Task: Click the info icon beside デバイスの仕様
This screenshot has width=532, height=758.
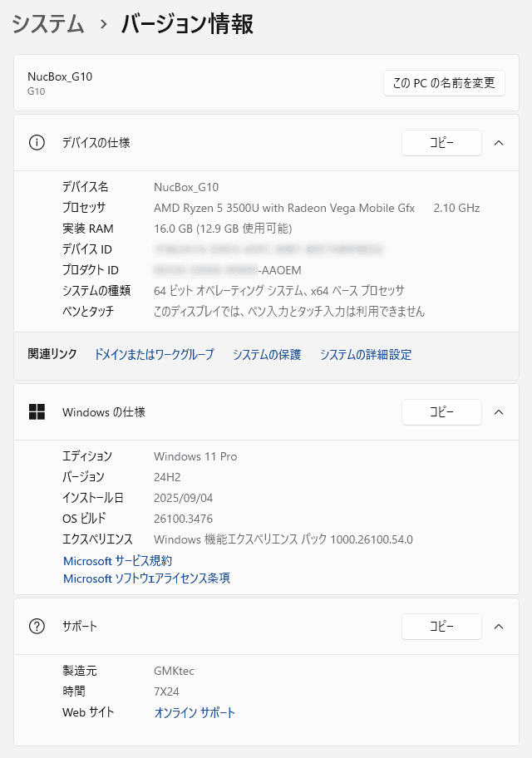Action: (x=37, y=142)
